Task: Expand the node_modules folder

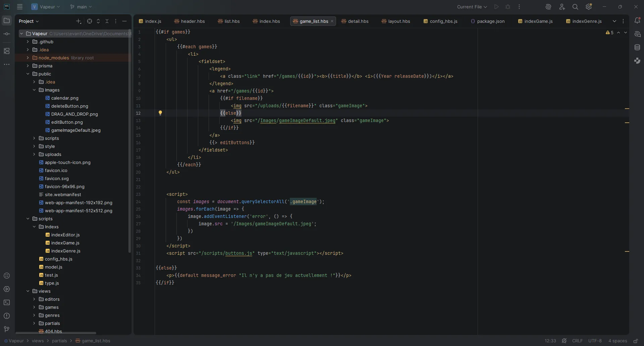Action: (28, 58)
